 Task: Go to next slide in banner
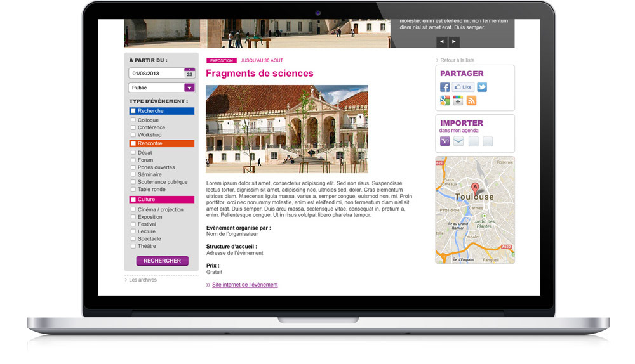pyautogui.click(x=453, y=42)
